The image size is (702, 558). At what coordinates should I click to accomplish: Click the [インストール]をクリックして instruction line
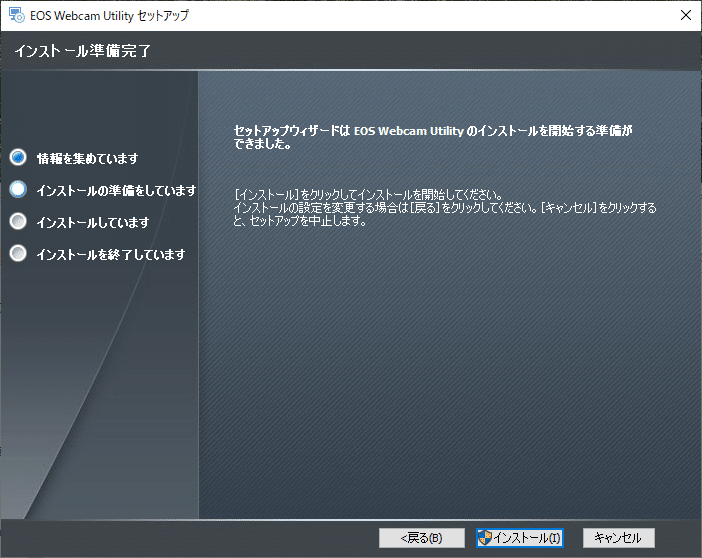pos(368,195)
